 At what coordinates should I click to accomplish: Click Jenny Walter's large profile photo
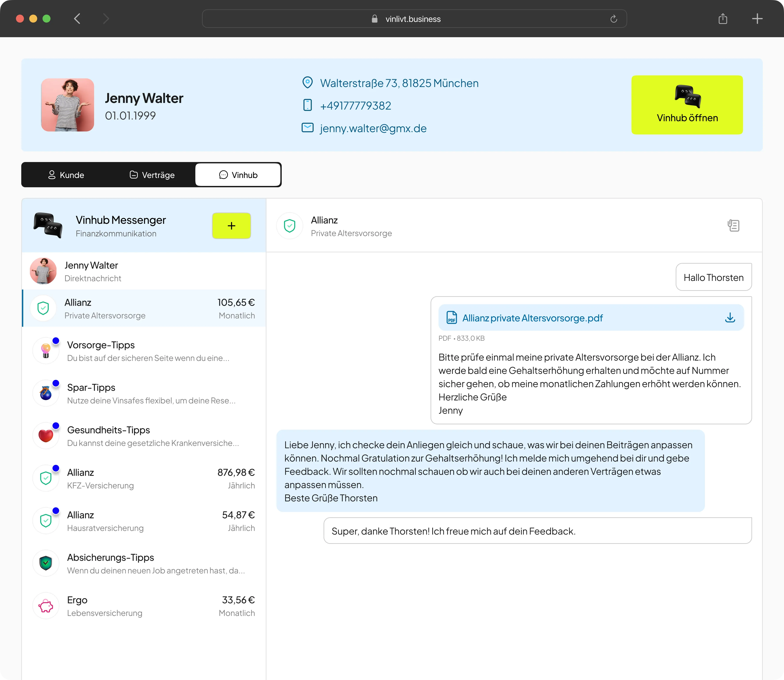coord(68,105)
